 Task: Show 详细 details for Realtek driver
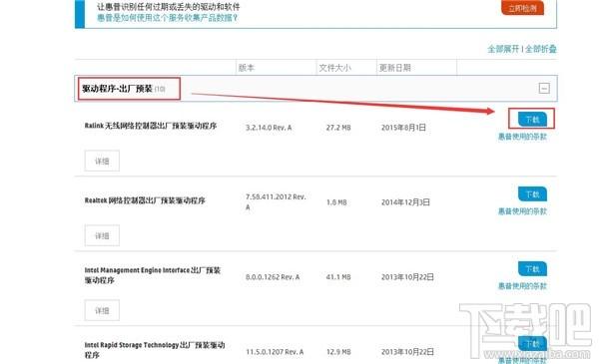tap(102, 235)
